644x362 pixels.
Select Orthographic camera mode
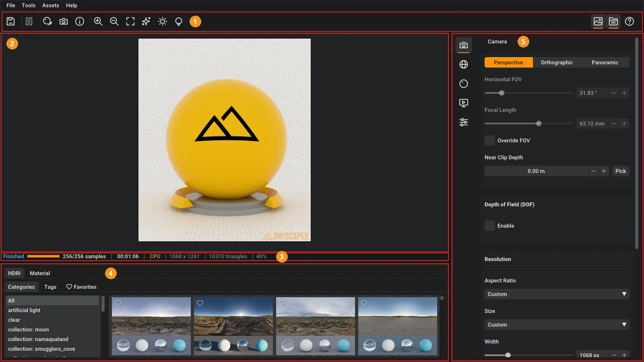557,62
